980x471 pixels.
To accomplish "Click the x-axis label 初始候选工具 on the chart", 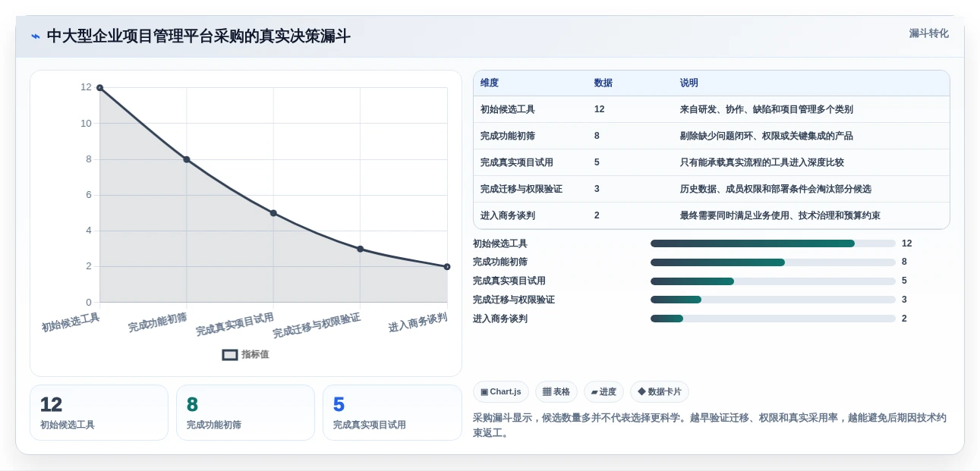I will click(x=71, y=322).
